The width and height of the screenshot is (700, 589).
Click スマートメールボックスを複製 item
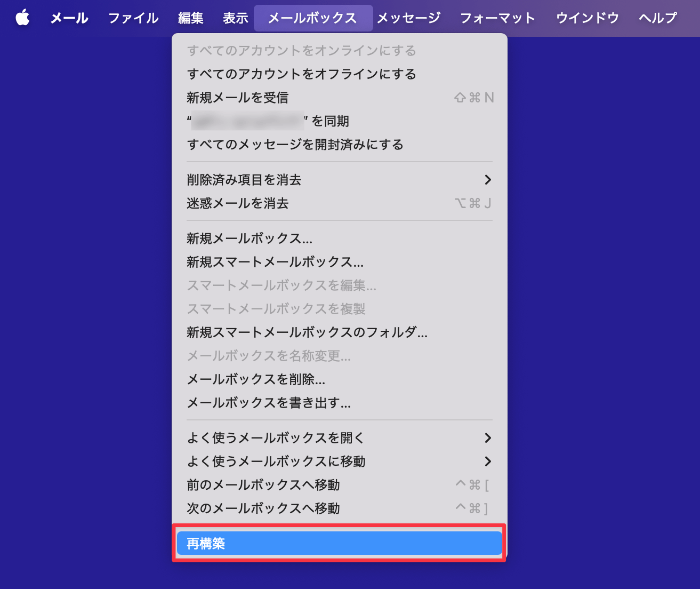pos(340,309)
